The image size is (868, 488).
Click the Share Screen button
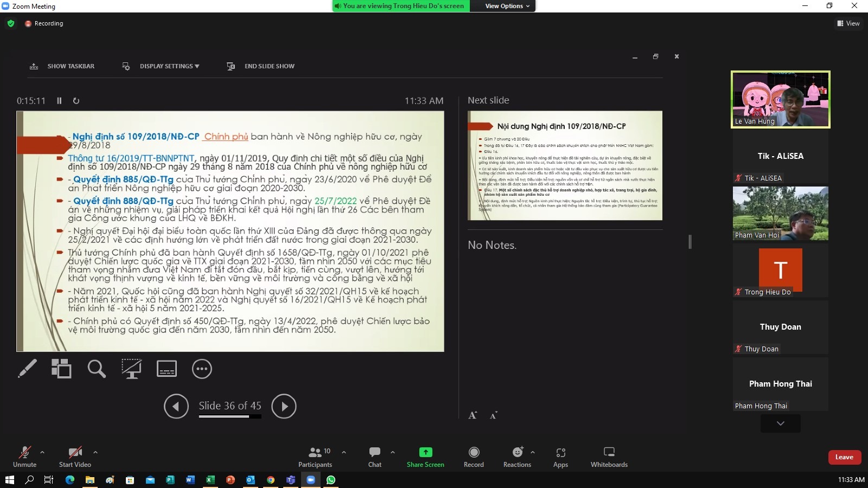click(x=425, y=457)
